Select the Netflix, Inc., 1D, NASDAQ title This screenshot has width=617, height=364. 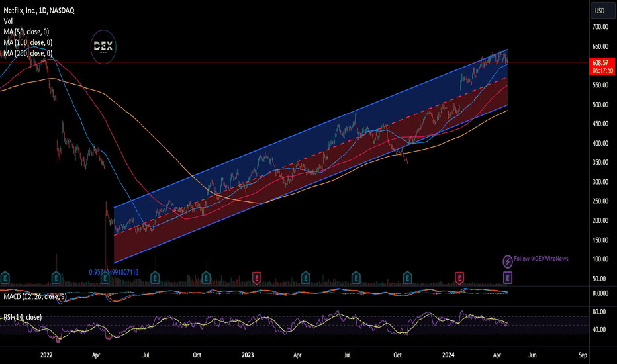pos(39,11)
